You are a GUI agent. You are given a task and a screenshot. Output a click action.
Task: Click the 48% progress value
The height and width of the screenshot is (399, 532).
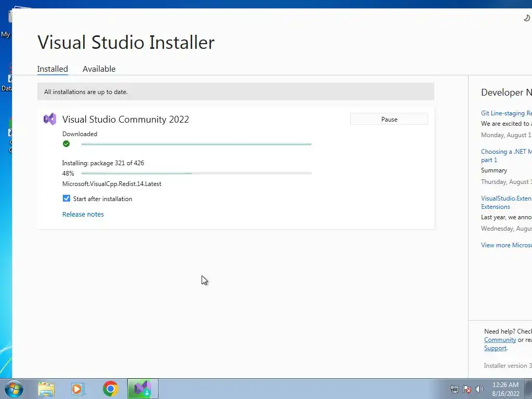[x=68, y=174]
